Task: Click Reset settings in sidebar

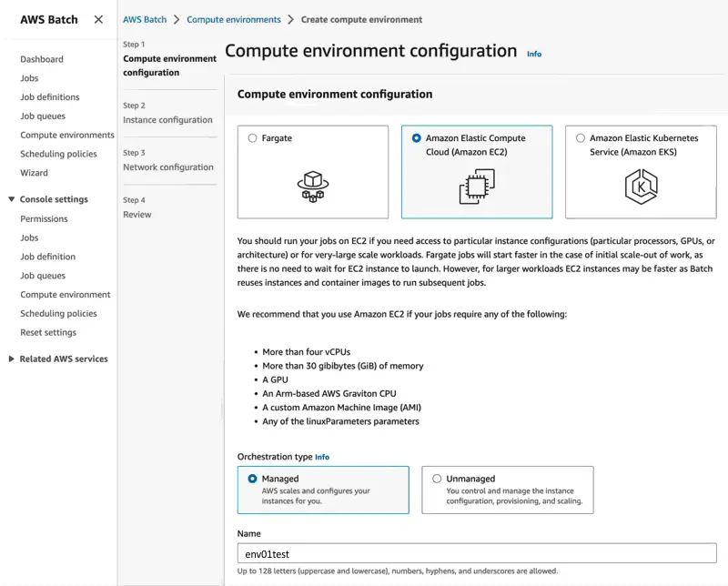Action: click(x=48, y=332)
